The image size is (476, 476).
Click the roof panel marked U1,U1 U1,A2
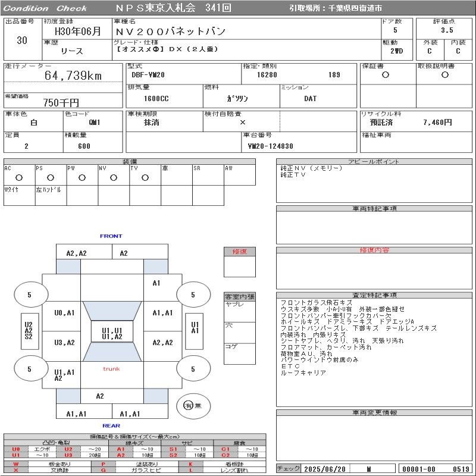tap(112, 333)
